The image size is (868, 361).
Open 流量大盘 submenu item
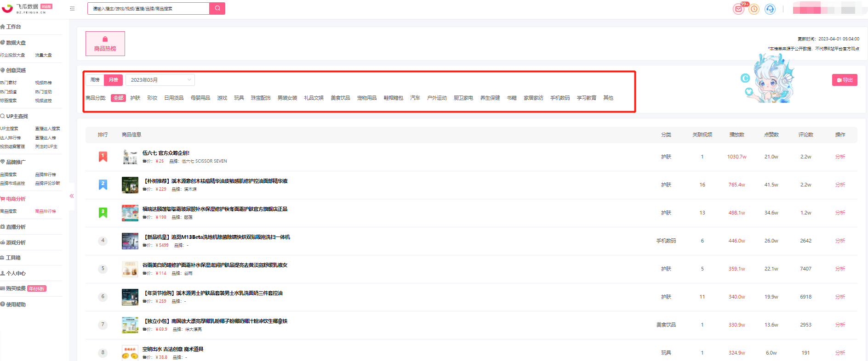(x=43, y=55)
